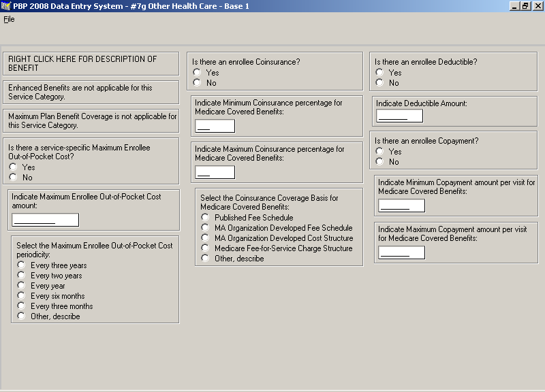Click 'Select the Coinsurance Coverage Basis' label
This screenshot has height=392, width=545.
click(x=269, y=202)
